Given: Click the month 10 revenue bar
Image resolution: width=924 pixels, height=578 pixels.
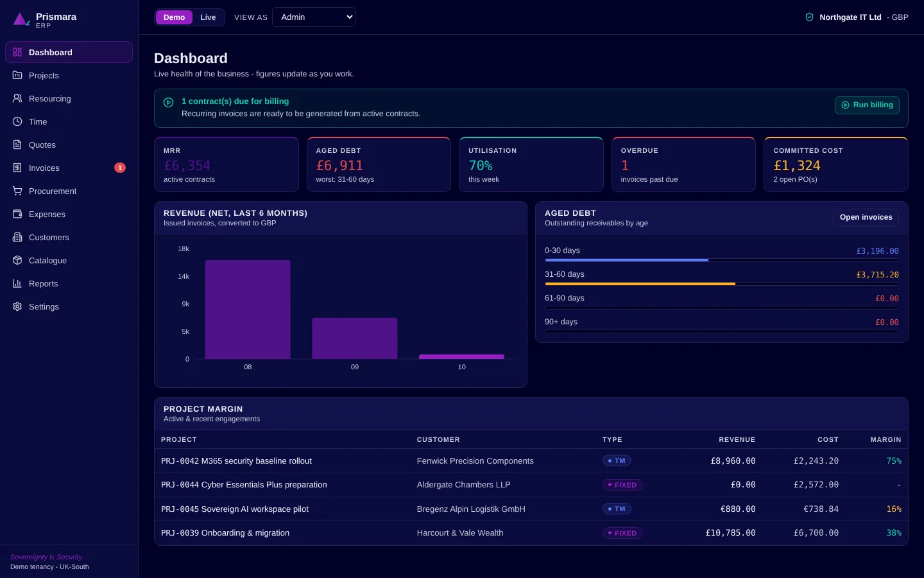Looking at the screenshot, I should tap(462, 356).
